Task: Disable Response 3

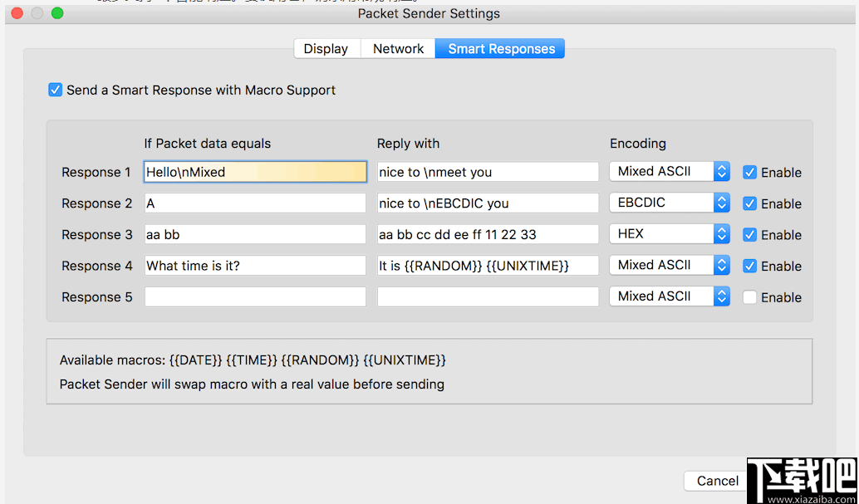Action: pyautogui.click(x=750, y=234)
